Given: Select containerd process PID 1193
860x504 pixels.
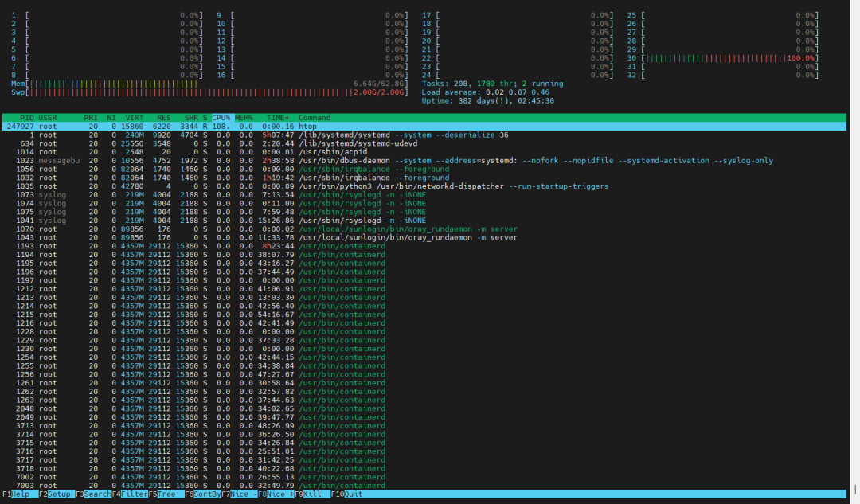Looking at the screenshot, I should tap(424, 246).
